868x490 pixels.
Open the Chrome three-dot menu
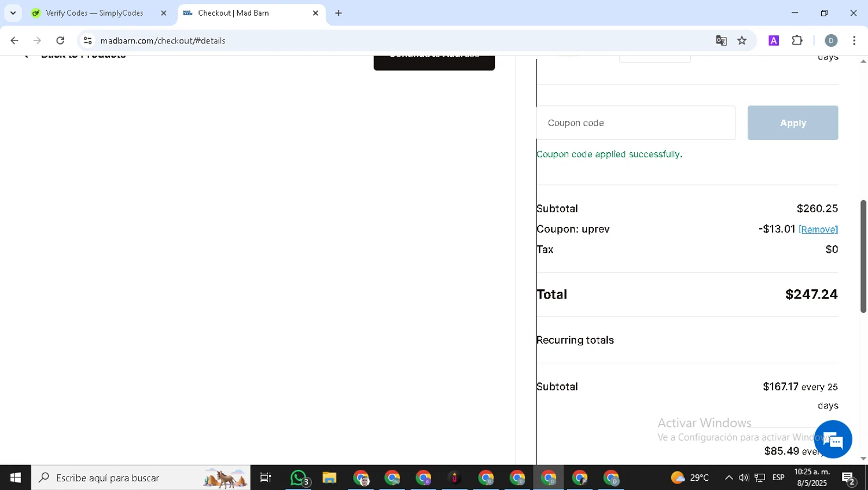coord(854,40)
